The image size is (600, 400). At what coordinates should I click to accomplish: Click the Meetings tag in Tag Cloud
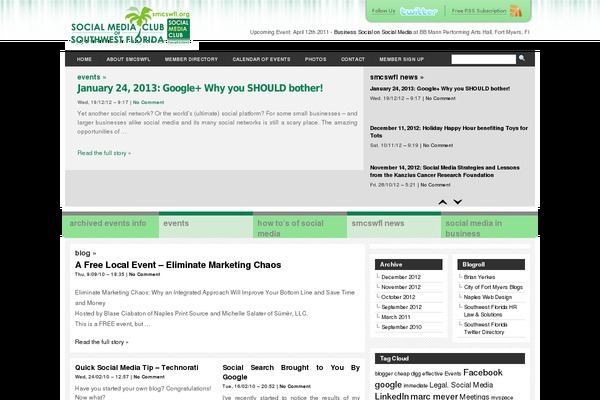tap(474, 397)
